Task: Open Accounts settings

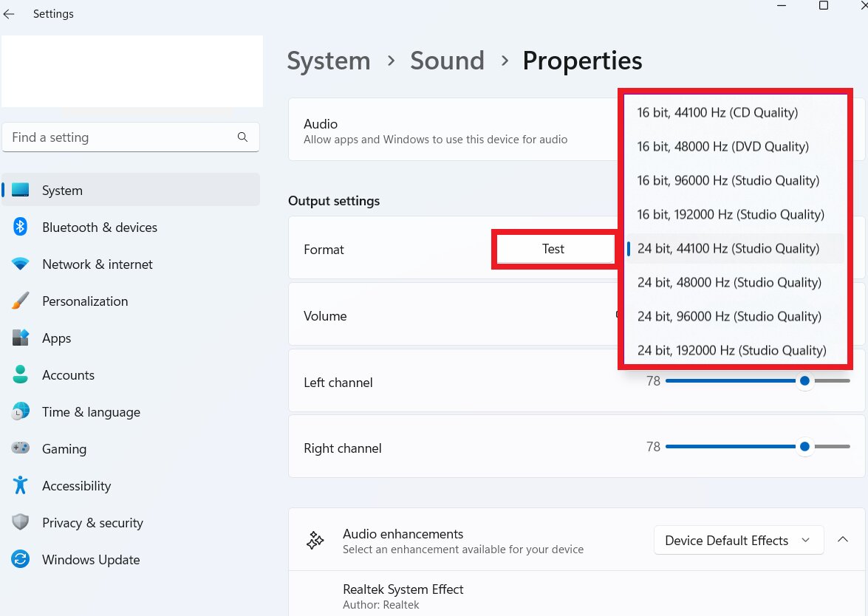Action: pos(69,374)
